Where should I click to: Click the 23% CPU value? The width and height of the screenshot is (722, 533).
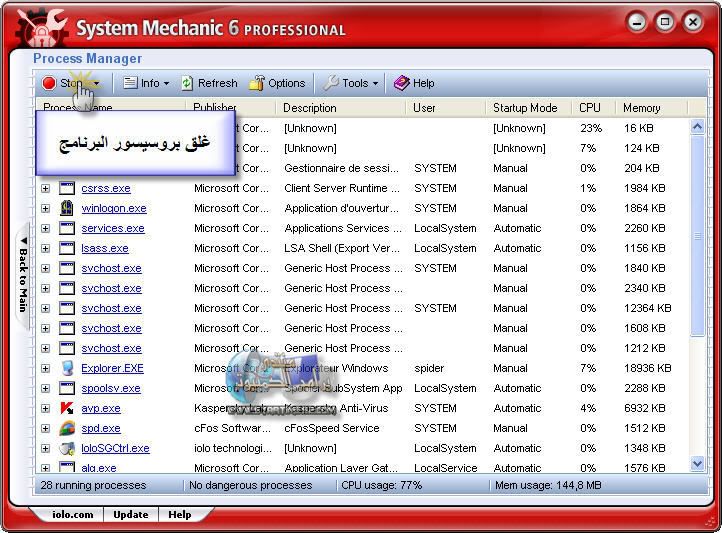click(x=591, y=128)
